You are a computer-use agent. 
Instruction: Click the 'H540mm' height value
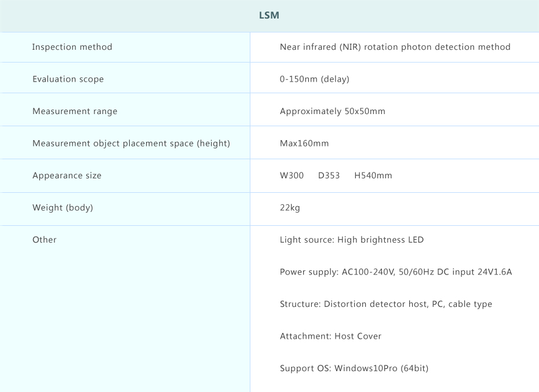point(373,175)
